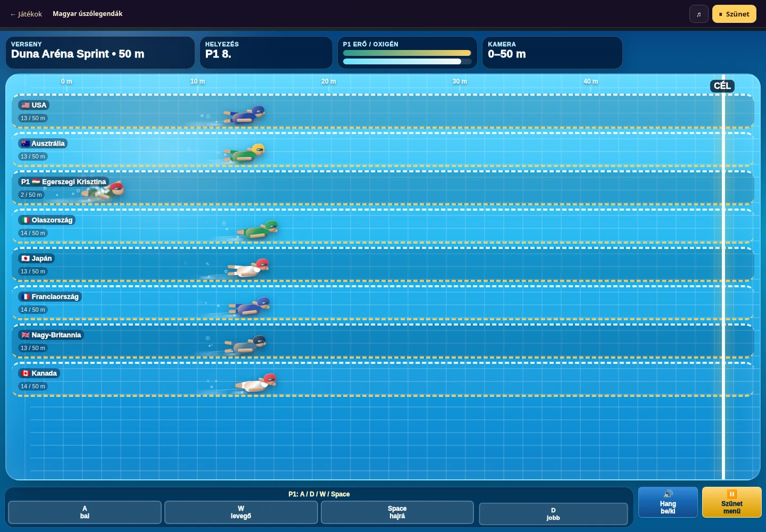Tap the D jobb stroke button
This screenshot has height=532, width=766.
click(553, 514)
